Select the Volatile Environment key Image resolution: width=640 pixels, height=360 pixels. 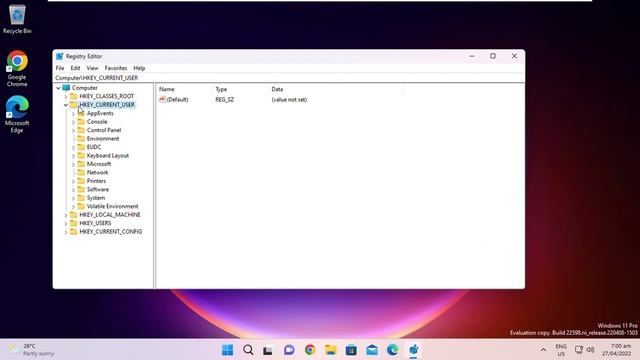click(112, 207)
